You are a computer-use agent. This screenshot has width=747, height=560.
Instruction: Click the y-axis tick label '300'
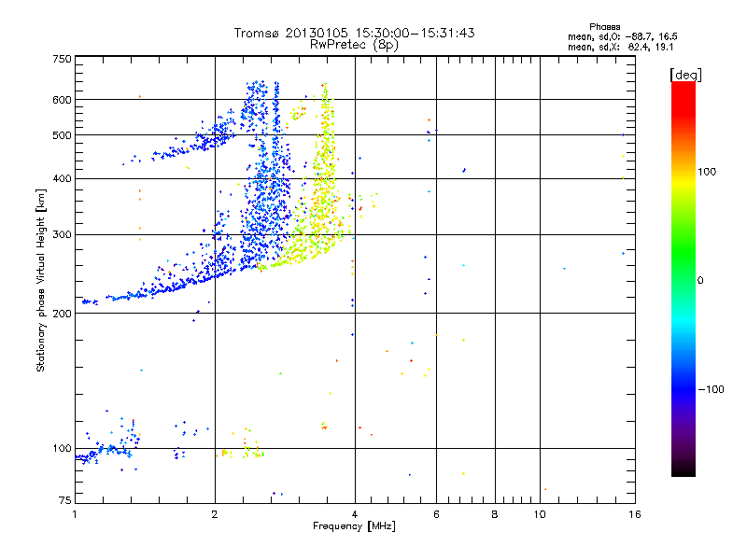coord(63,234)
